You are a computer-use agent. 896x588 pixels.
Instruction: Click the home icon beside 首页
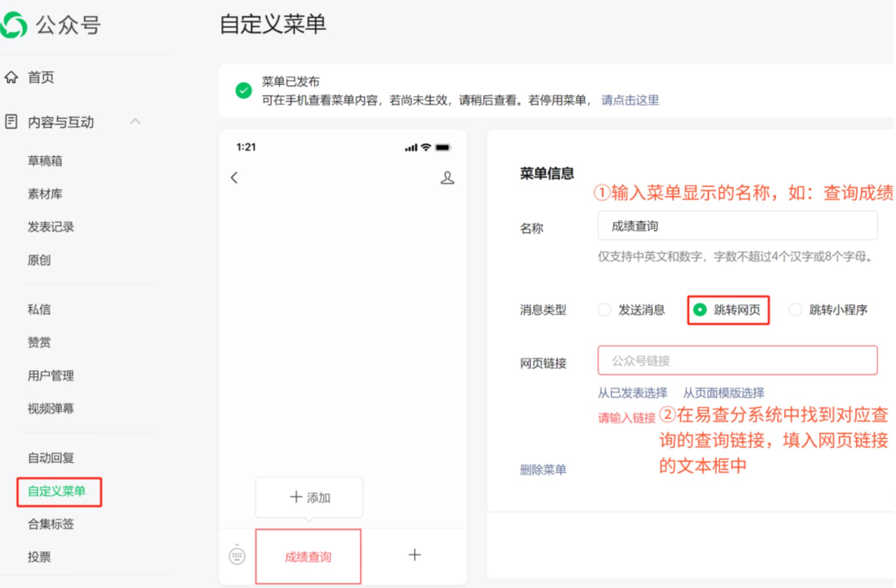click(x=11, y=77)
